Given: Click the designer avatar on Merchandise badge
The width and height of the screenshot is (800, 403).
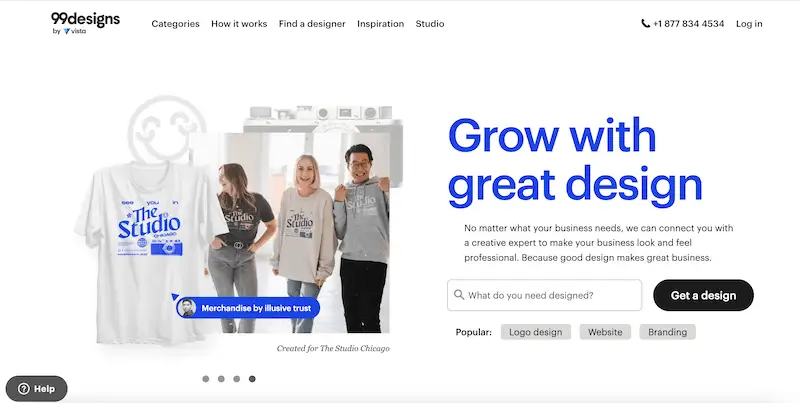Looking at the screenshot, I should click(x=187, y=308).
